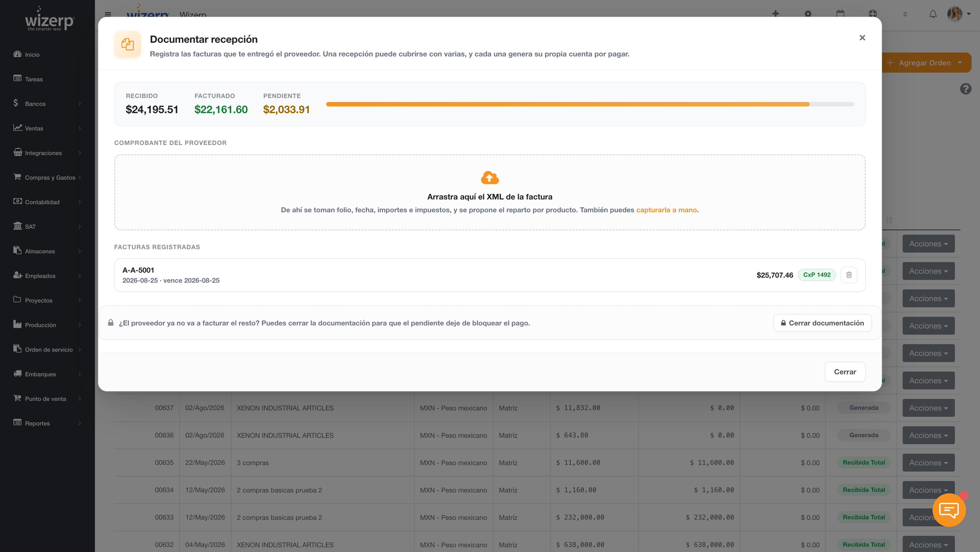
Task: Click the 'capturarla a mano' link
Action: click(x=666, y=210)
